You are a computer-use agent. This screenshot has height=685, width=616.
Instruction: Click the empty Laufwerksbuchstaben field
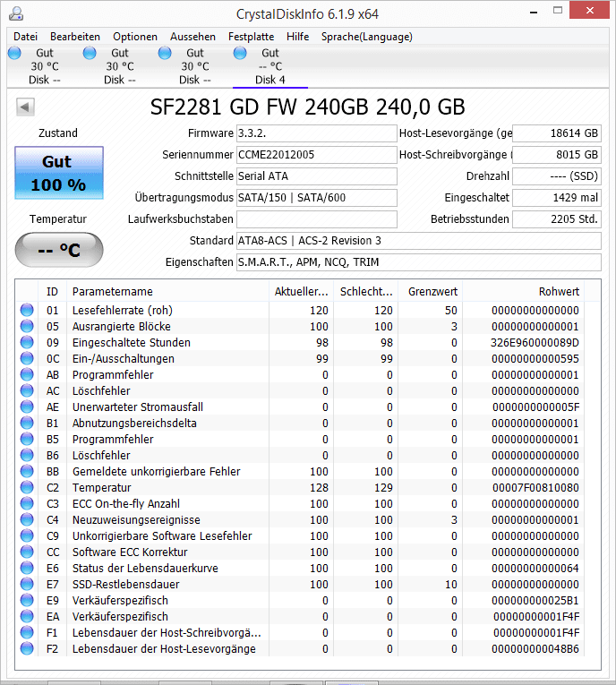coord(317,218)
